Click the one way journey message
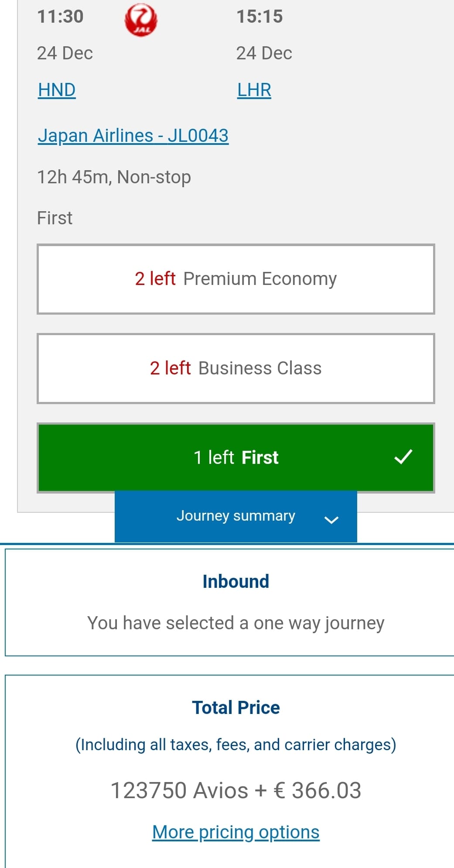The image size is (454, 868). point(236,623)
